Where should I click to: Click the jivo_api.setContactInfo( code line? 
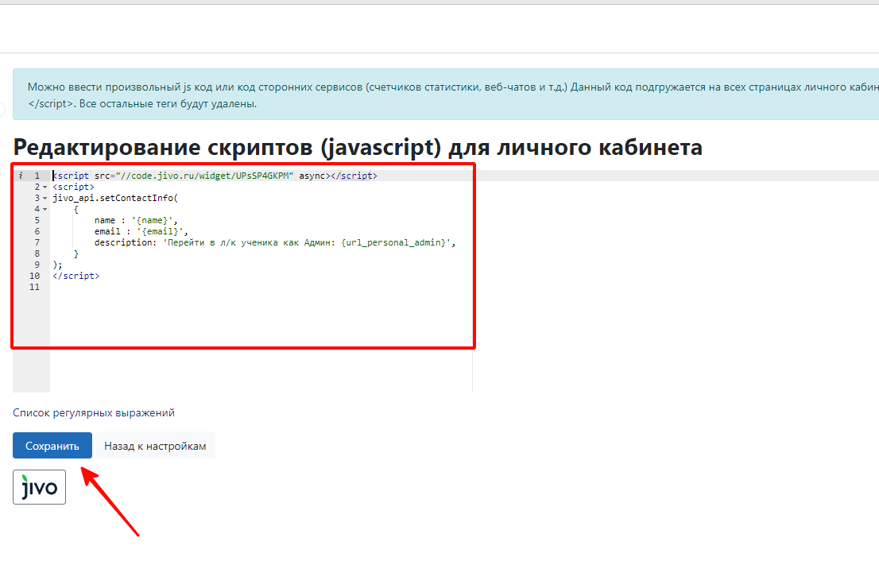[115, 198]
